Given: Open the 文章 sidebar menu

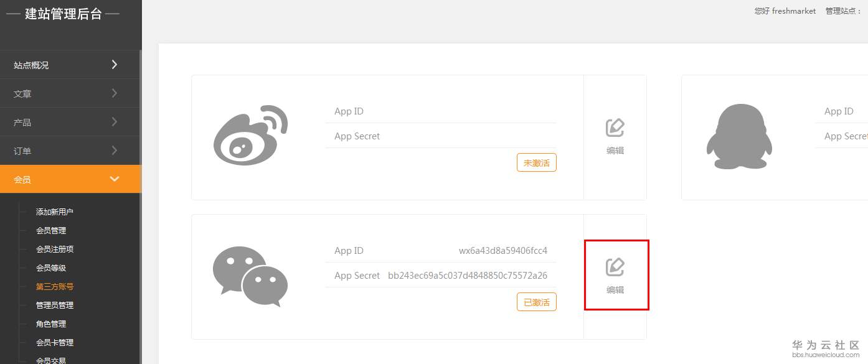Looking at the screenshot, I should pos(70,93).
